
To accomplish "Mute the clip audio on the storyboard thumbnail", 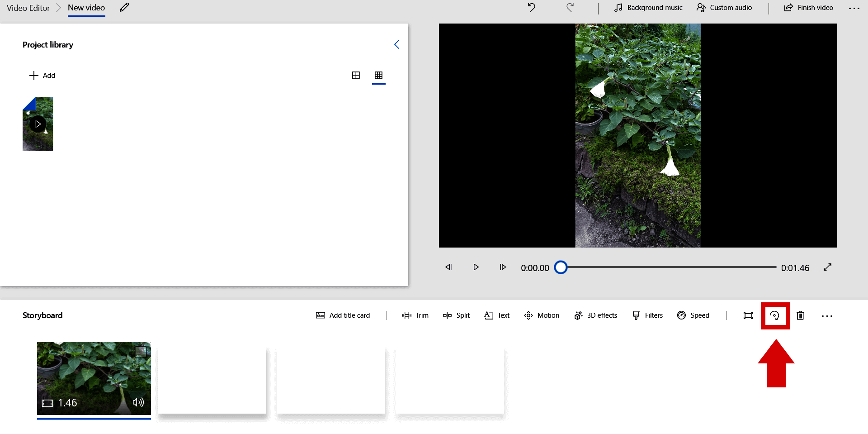I will (139, 402).
